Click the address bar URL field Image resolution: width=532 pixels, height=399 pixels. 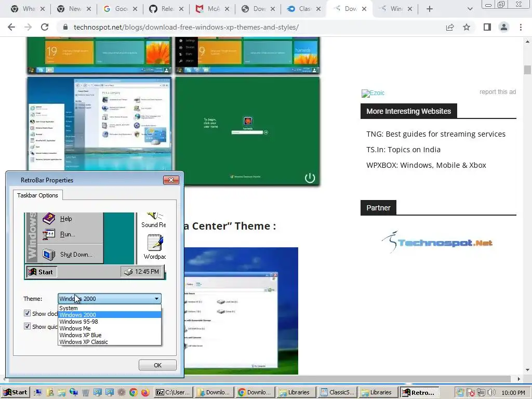(186, 27)
